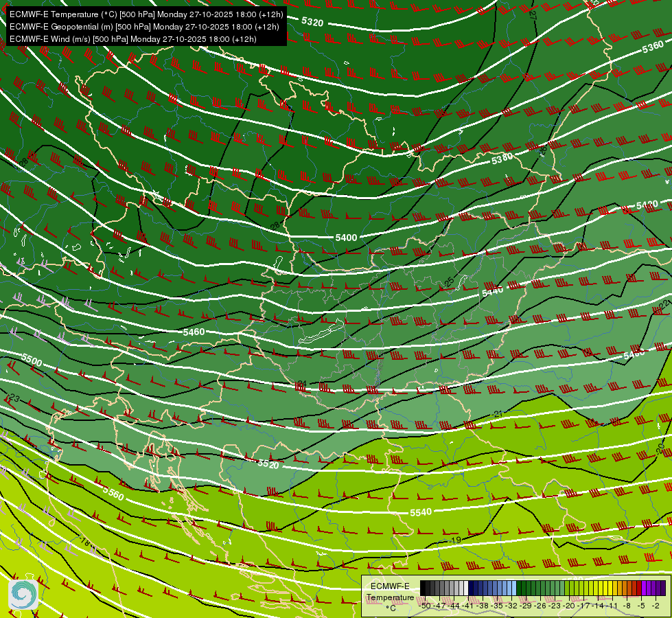Click the -23 isotherm label

13,398
